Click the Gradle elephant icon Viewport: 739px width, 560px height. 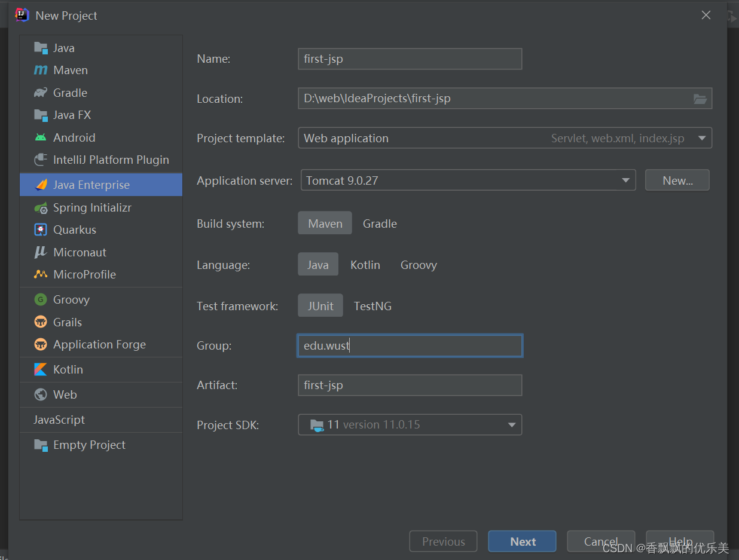(41, 93)
